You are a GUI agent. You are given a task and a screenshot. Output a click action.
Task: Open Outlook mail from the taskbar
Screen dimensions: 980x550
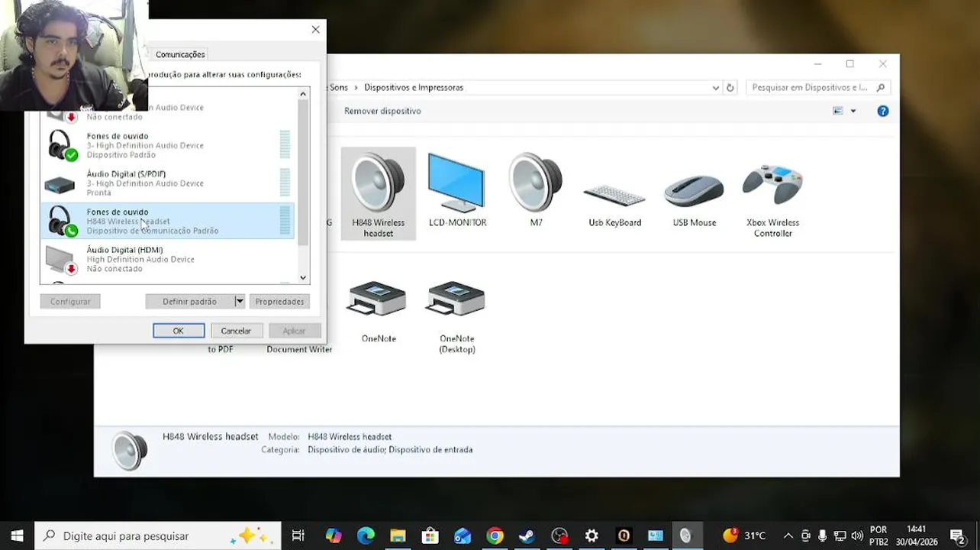click(463, 535)
